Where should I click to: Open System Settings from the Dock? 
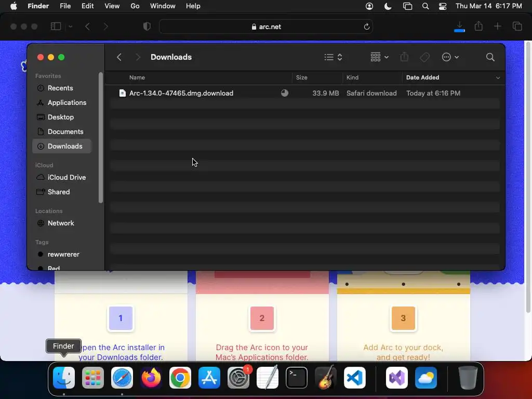(238, 378)
